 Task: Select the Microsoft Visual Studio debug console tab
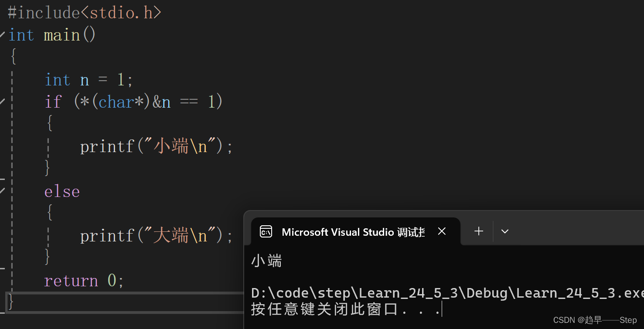[355, 231]
